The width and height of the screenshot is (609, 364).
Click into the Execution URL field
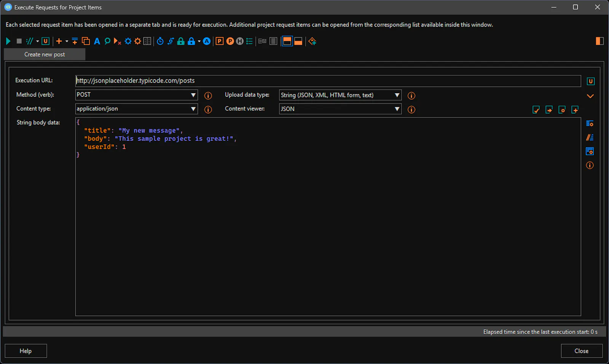(x=328, y=81)
